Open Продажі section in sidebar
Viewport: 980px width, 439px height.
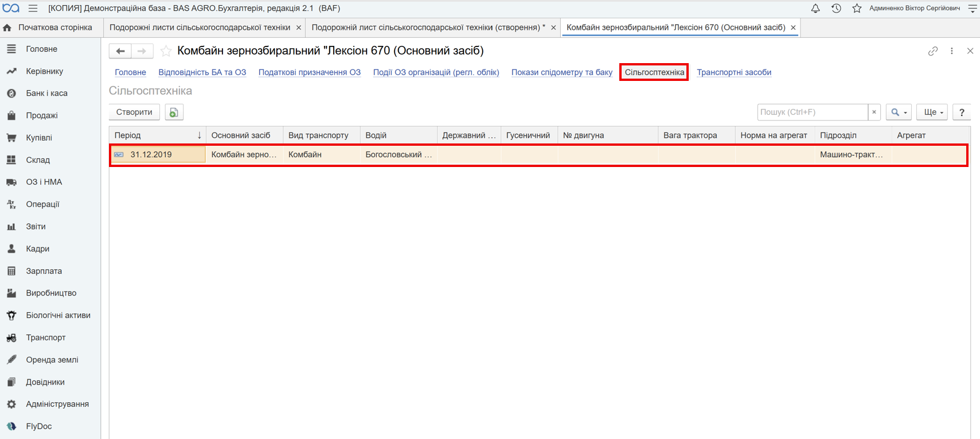pyautogui.click(x=41, y=115)
